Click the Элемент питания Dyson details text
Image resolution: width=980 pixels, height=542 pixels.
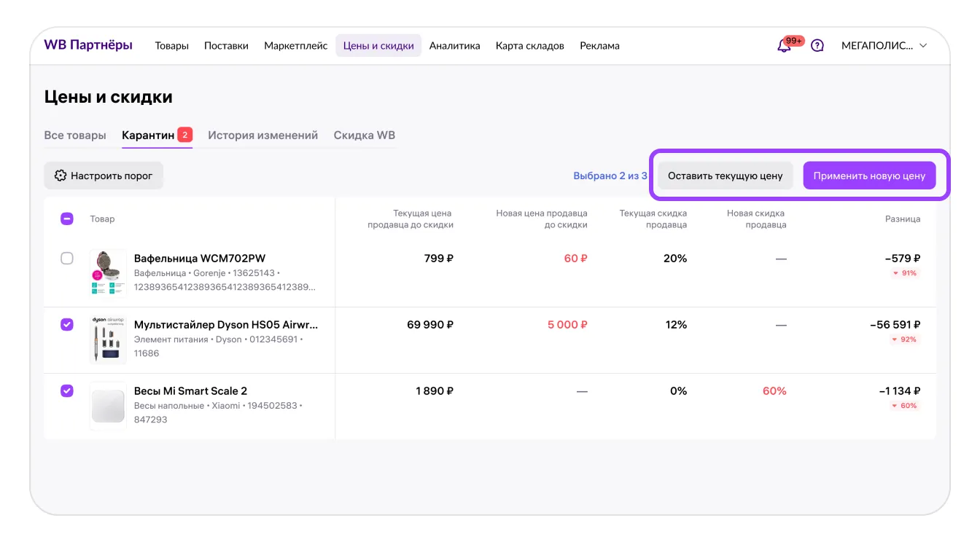pos(219,346)
